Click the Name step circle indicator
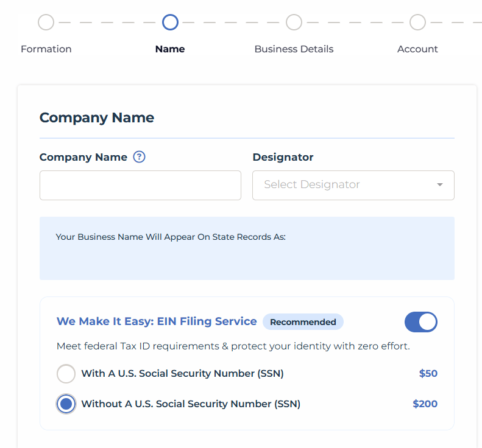Viewport: 482px width, 448px height. (x=170, y=22)
